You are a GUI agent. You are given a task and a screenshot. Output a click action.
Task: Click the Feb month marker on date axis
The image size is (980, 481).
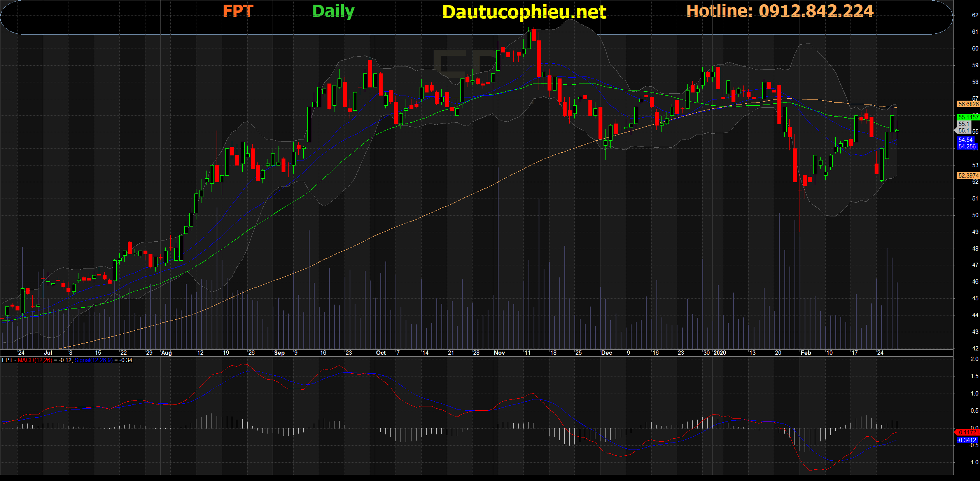[x=806, y=353]
